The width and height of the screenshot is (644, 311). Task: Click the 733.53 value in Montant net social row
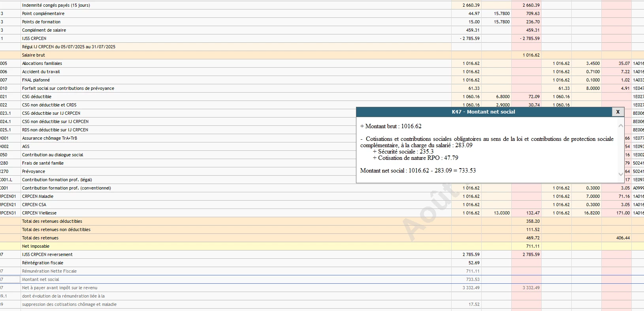(x=473, y=279)
